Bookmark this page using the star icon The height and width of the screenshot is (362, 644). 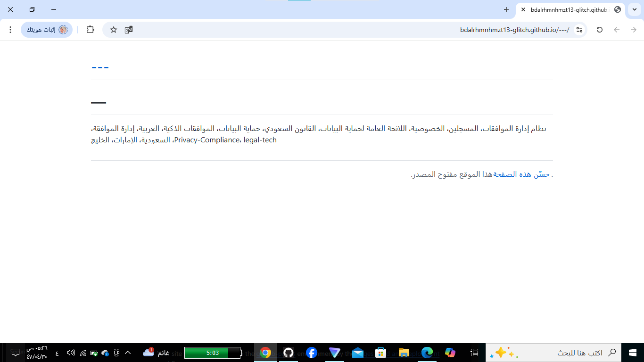[x=113, y=29]
